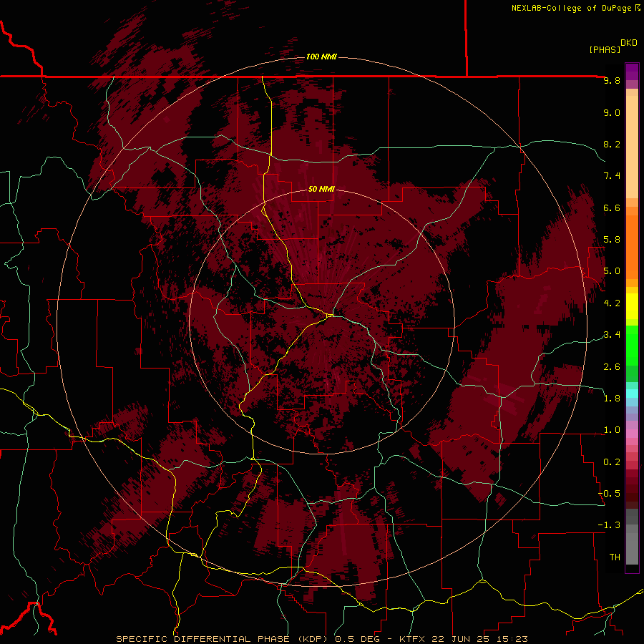Click the purple top segment of the color bar
This screenshot has width=644, height=644.
click(632, 72)
